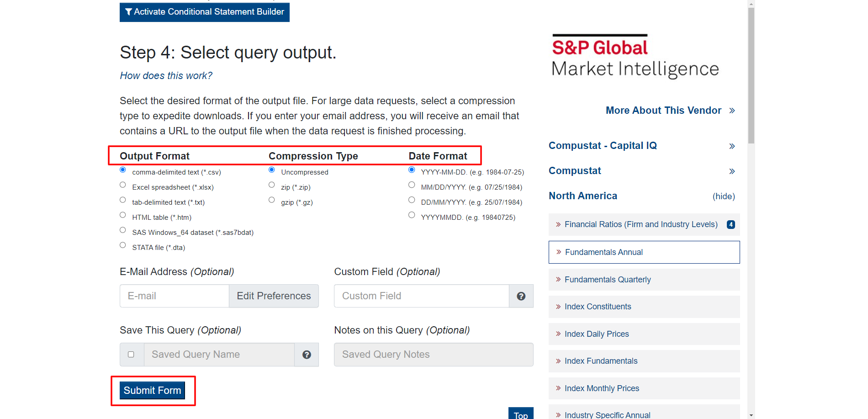Open the 'How does this work?' link
868x419 pixels.
(x=166, y=76)
